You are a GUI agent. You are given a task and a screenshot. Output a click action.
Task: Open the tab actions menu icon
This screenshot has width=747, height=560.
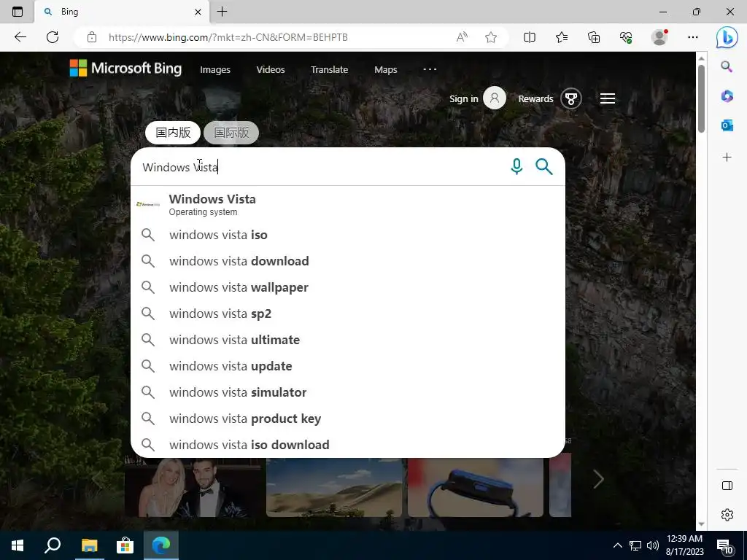[18, 12]
